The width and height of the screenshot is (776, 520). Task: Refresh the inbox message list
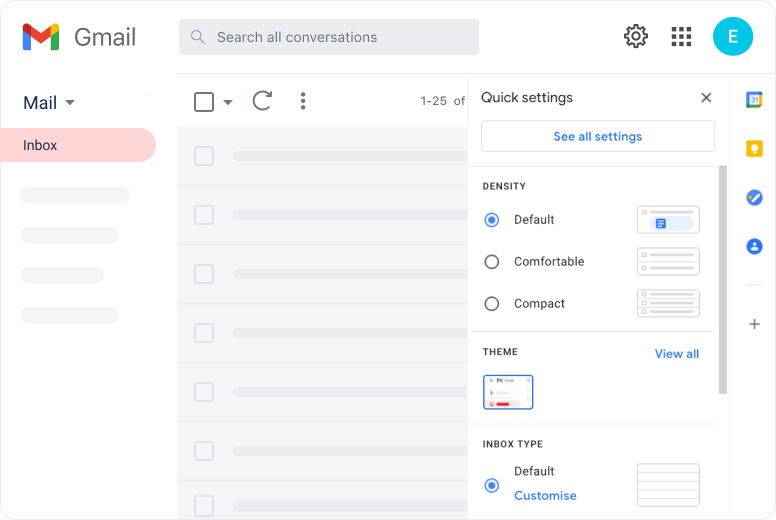262,101
